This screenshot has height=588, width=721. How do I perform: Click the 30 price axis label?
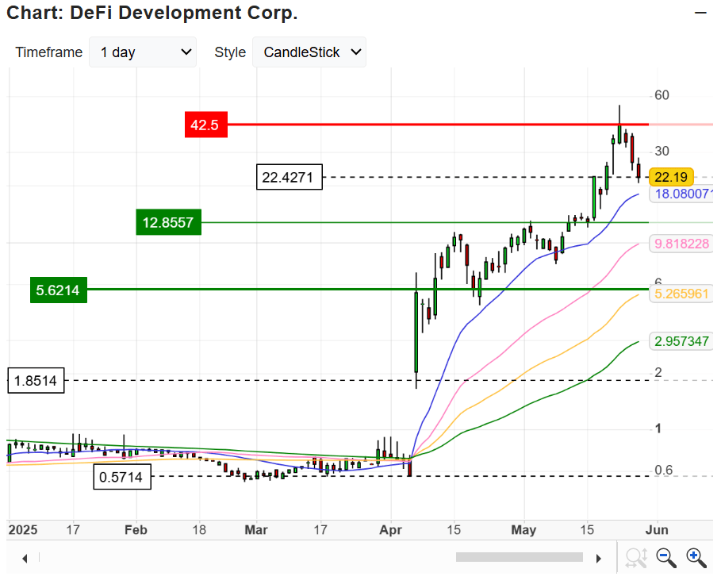coord(662,151)
